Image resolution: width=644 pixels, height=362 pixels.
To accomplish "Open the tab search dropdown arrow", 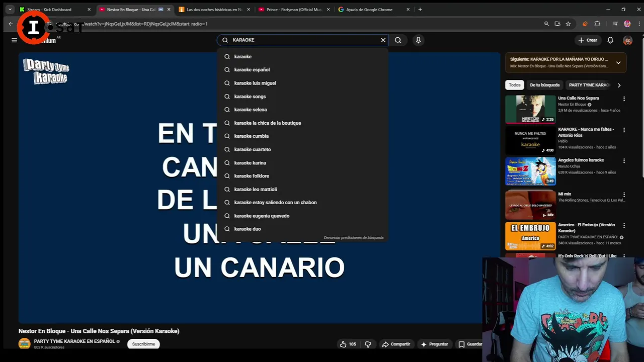I will pyautogui.click(x=10, y=9).
